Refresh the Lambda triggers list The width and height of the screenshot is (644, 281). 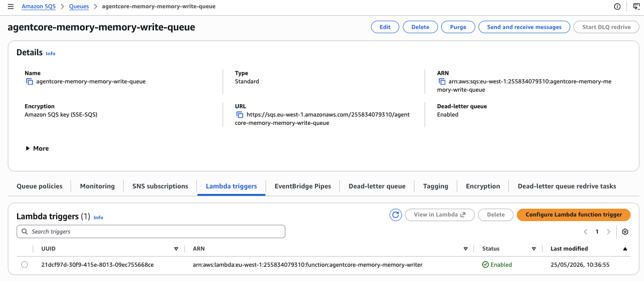(x=396, y=215)
